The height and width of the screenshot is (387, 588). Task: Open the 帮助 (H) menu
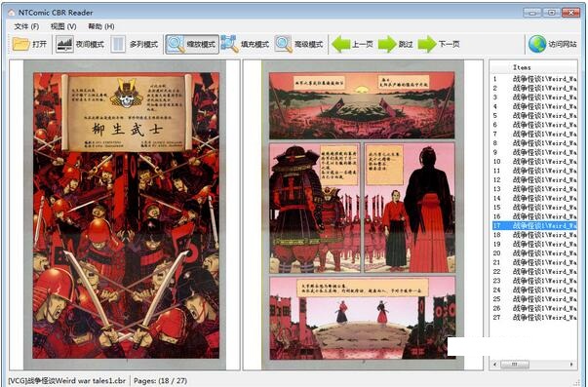pyautogui.click(x=100, y=26)
